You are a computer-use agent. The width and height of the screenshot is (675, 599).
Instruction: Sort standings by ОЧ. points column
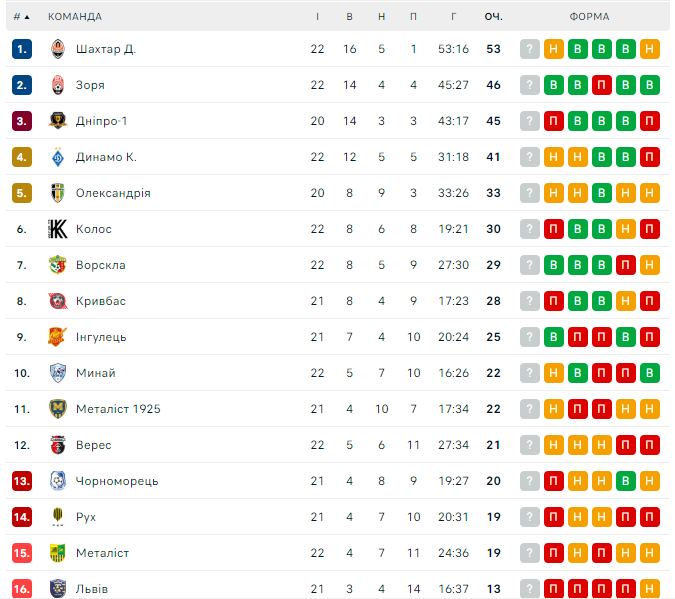[x=493, y=17]
